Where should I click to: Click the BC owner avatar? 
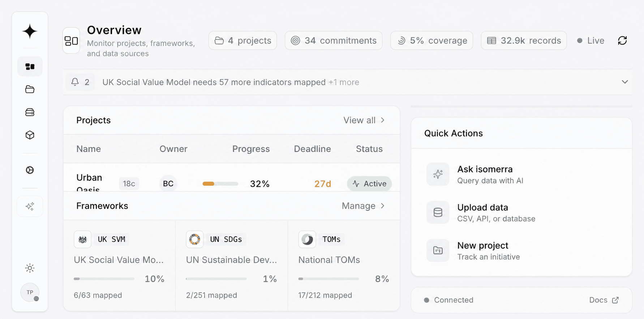pos(168,184)
